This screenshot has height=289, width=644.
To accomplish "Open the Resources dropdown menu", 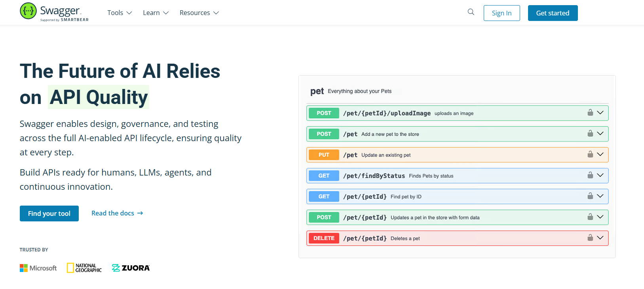I will pyautogui.click(x=199, y=13).
